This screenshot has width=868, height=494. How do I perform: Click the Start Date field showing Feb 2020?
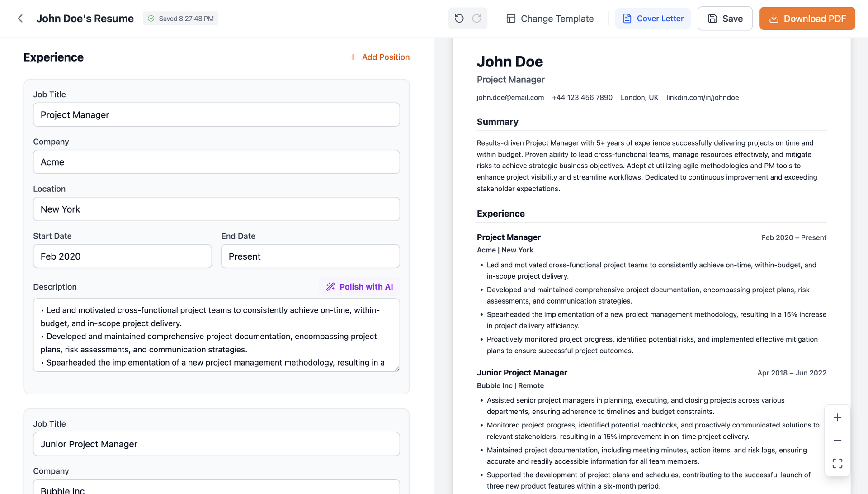point(122,256)
